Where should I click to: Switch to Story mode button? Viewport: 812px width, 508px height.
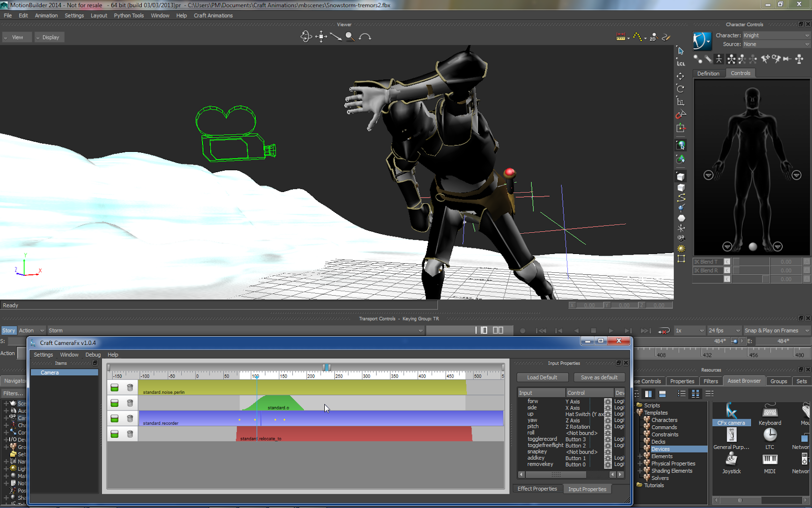tap(9, 330)
